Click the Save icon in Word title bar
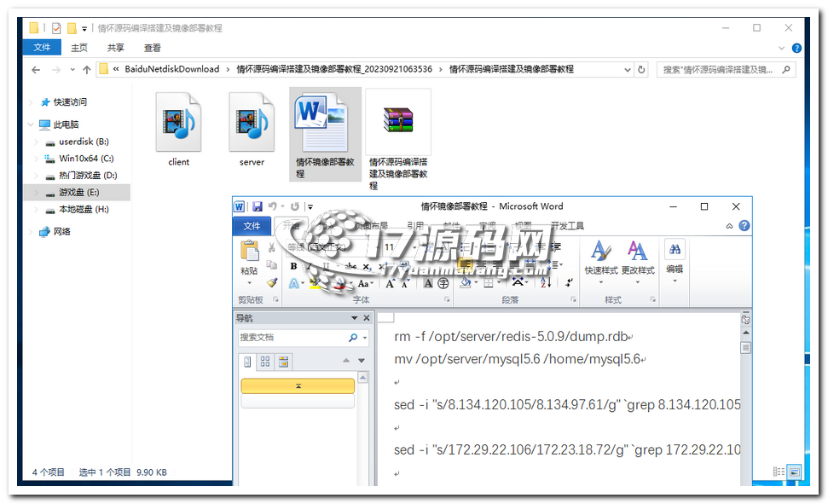The image size is (828, 504). click(x=256, y=206)
